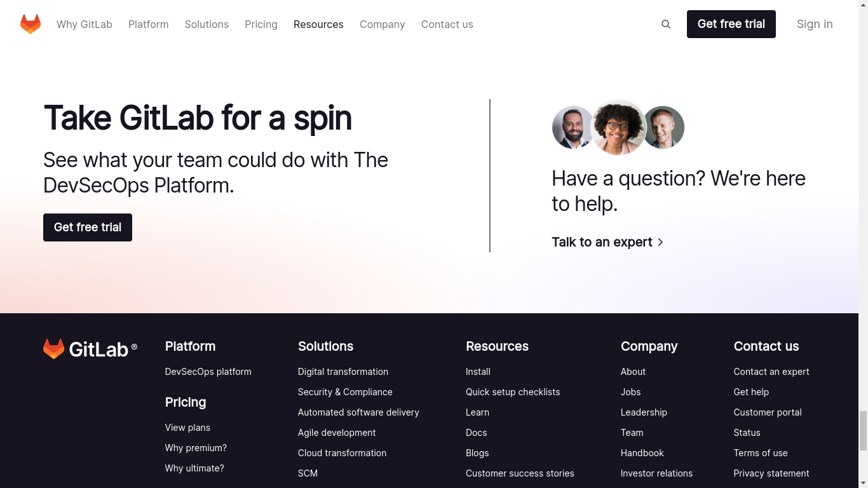Open the Customer portal link

768,412
